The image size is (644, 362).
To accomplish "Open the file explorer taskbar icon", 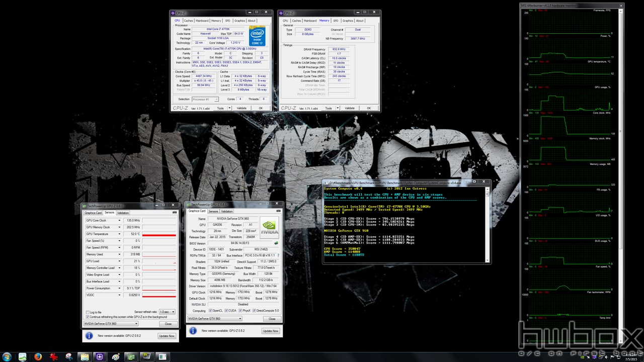I will [x=84, y=357].
